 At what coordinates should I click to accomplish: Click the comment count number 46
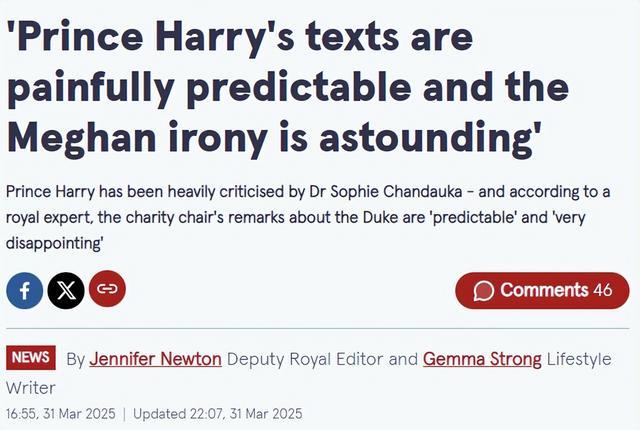tap(603, 290)
